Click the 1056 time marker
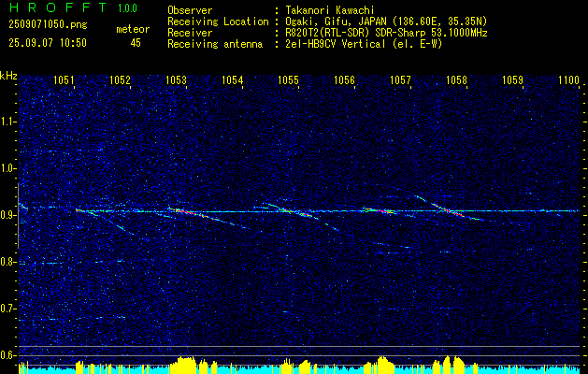The width and height of the screenshot is (588, 374). 344,79
